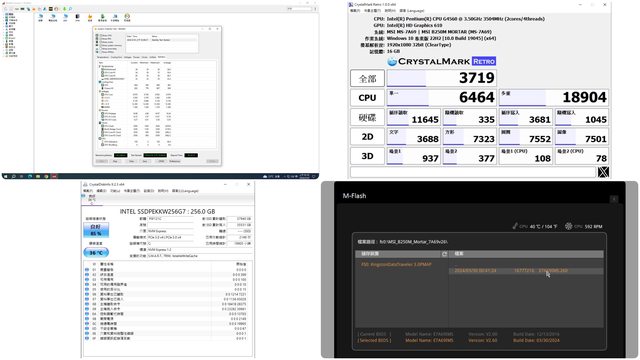Click the 3D benchmark button in CrystalMark
The image size is (640, 360).
click(x=367, y=156)
